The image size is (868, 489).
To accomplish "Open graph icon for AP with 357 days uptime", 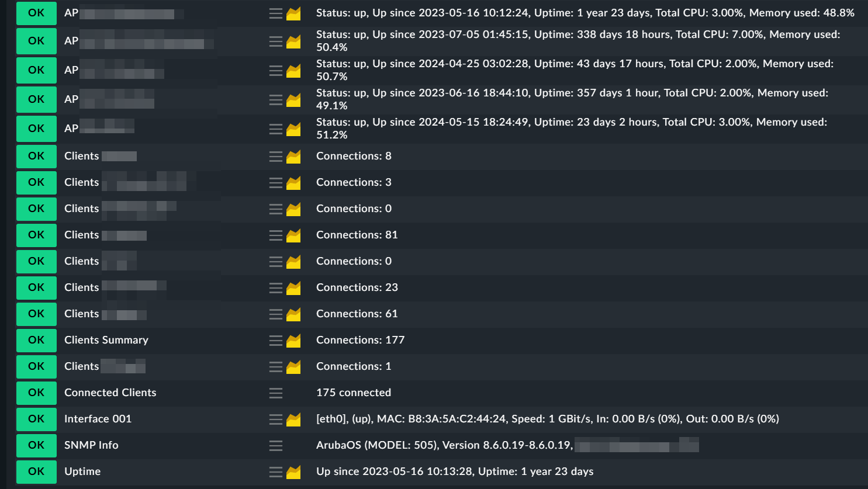I will click(293, 100).
